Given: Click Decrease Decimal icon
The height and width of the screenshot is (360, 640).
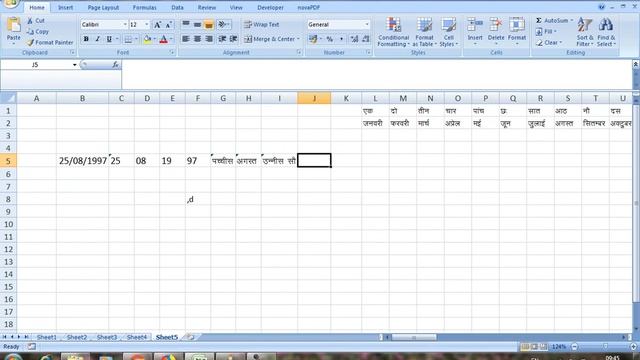Looking at the screenshot, I should tap(365, 39).
